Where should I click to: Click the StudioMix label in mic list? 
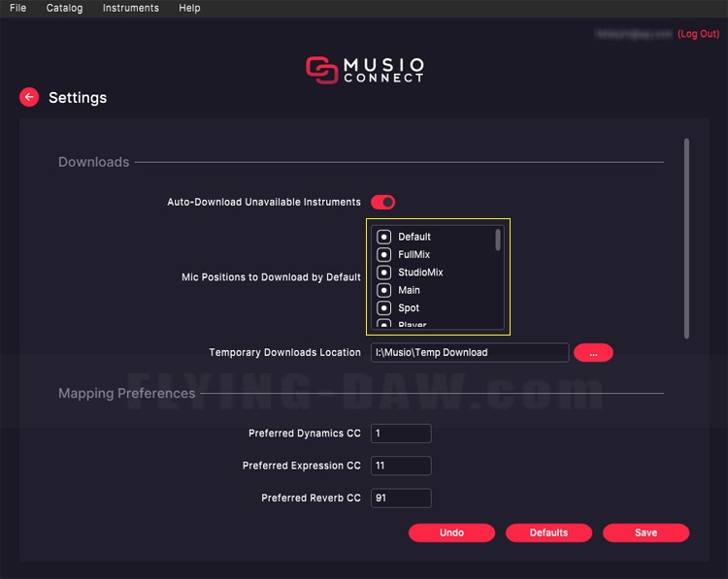click(x=420, y=273)
